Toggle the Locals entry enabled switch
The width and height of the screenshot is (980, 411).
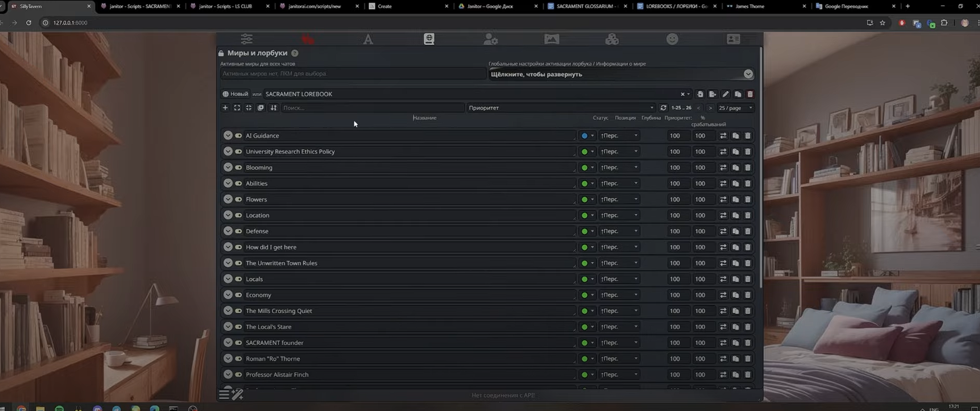coord(239,279)
